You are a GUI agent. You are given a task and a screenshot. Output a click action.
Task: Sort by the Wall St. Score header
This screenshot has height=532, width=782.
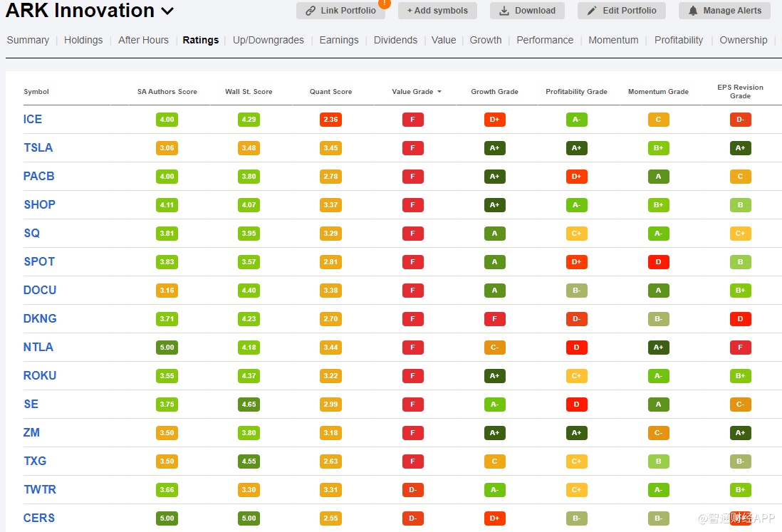[249, 92]
